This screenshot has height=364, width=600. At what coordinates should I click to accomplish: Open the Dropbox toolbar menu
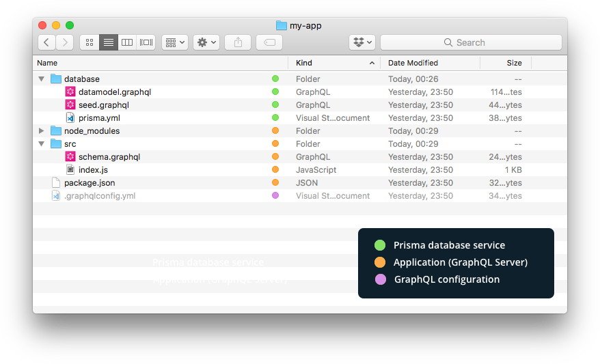click(x=362, y=42)
